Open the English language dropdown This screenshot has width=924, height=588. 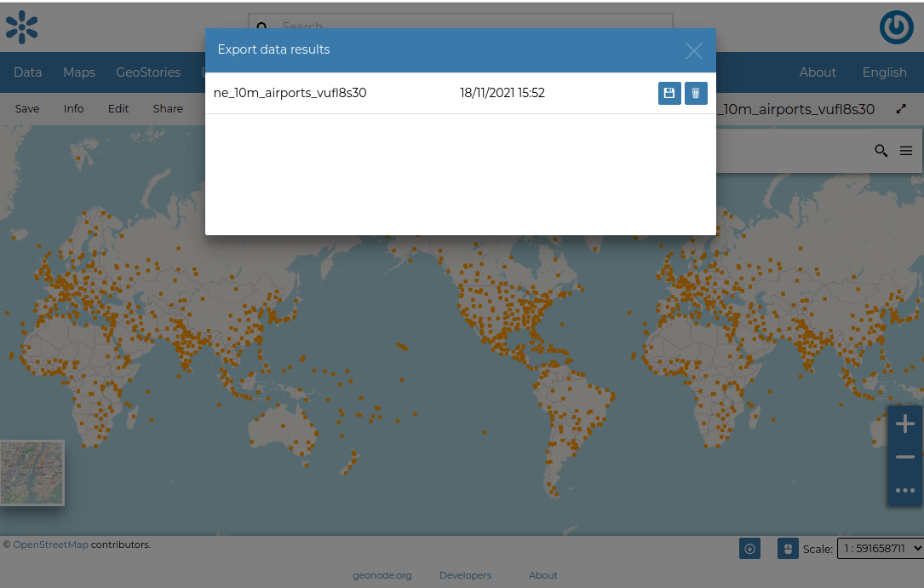tap(884, 72)
